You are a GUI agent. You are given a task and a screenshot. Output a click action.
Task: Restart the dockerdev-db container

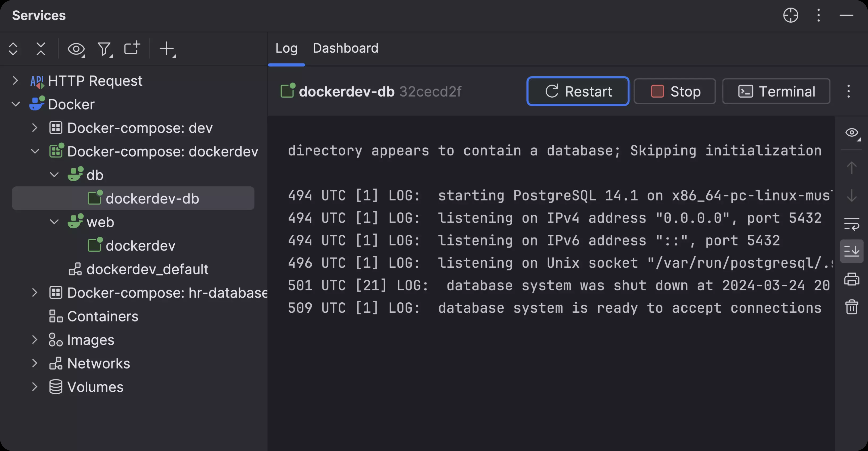click(578, 91)
